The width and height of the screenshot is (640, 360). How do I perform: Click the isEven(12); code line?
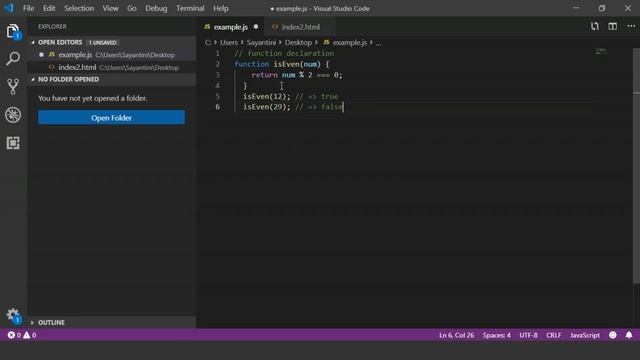[x=291, y=96]
